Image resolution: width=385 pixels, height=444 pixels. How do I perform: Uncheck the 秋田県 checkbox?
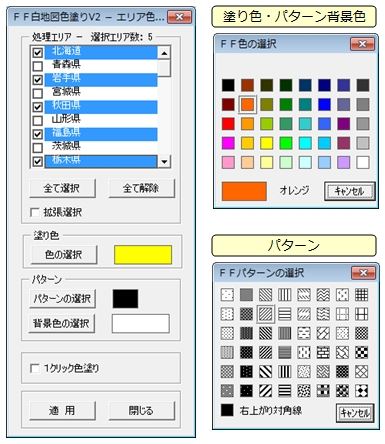(x=38, y=107)
